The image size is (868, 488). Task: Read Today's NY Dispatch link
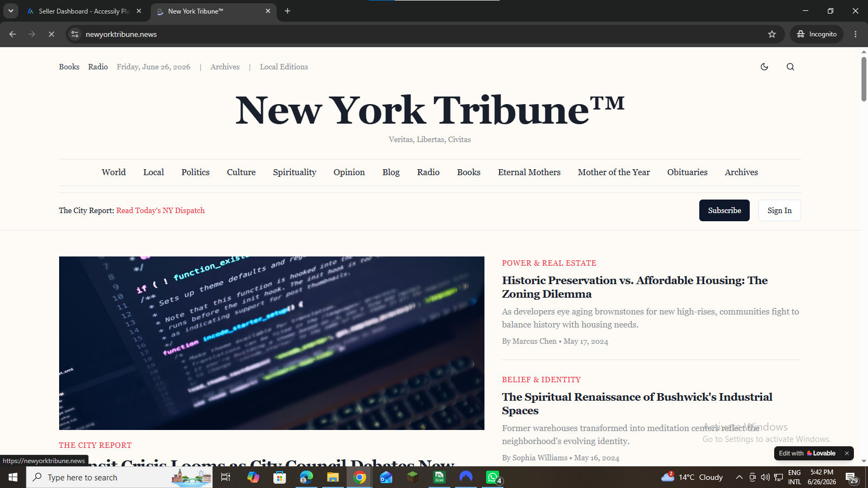click(161, 210)
